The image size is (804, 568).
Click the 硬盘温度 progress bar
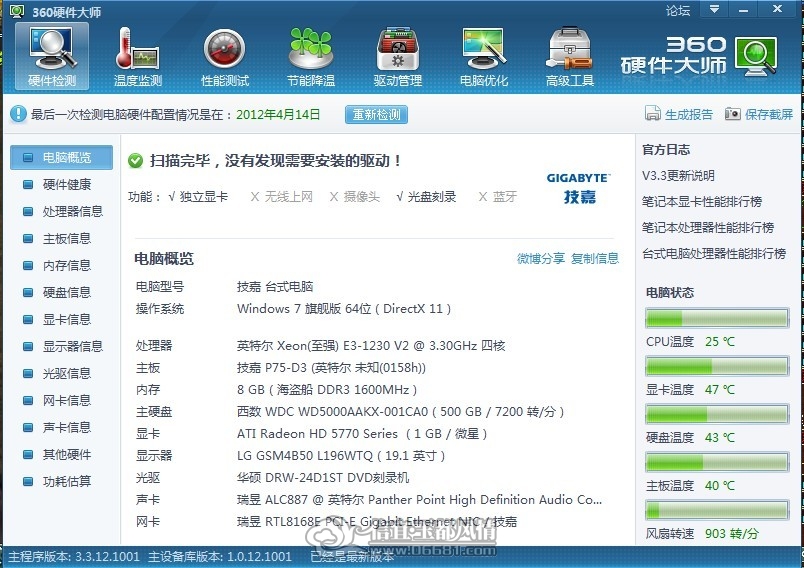point(717,414)
